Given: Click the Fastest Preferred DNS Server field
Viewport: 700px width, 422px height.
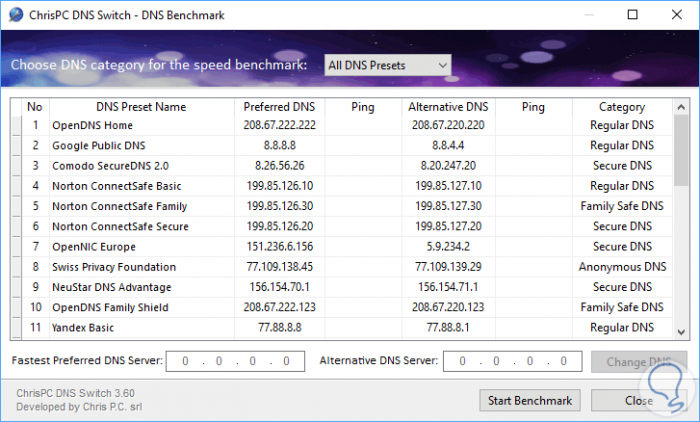Looking at the screenshot, I should point(235,361).
